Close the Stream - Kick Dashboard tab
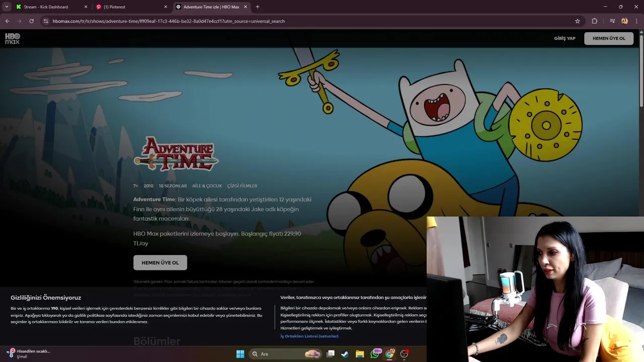This screenshot has width=644, height=362. tap(86, 7)
